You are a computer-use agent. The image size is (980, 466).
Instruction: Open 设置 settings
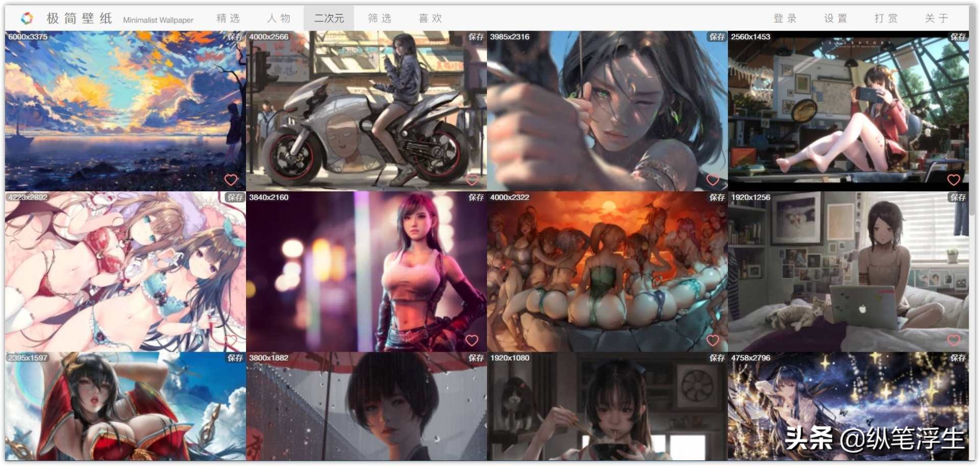click(836, 18)
